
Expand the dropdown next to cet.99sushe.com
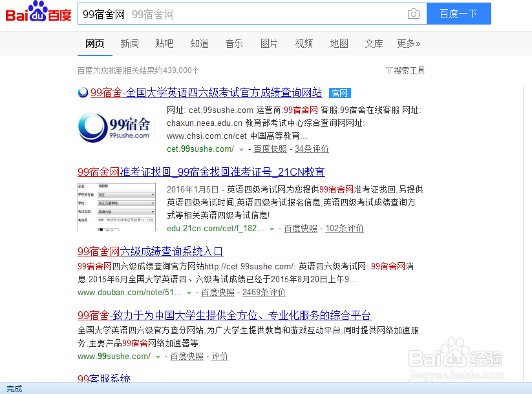point(242,149)
